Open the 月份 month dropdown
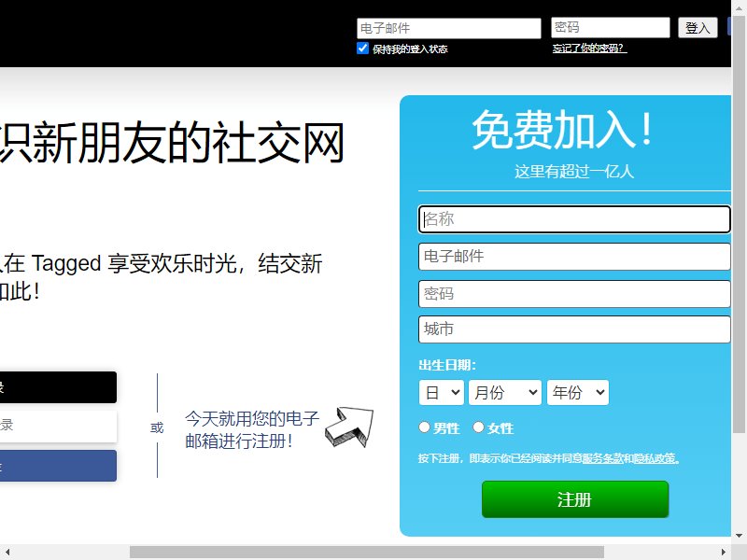 tap(505, 392)
